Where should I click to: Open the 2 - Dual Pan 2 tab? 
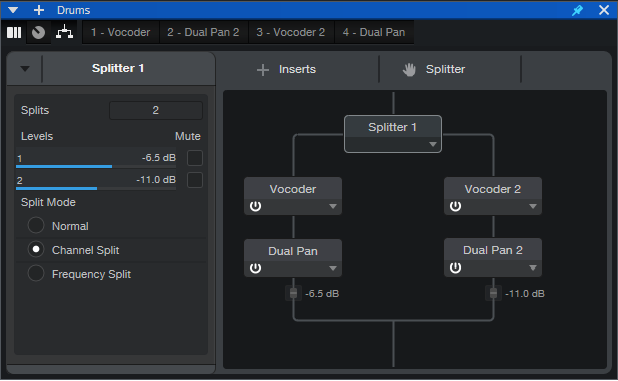point(203,32)
